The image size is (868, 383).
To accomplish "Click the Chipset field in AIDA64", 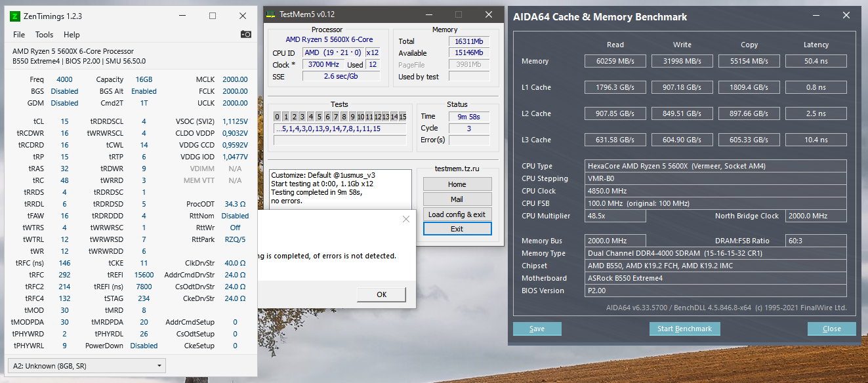I will coord(716,266).
